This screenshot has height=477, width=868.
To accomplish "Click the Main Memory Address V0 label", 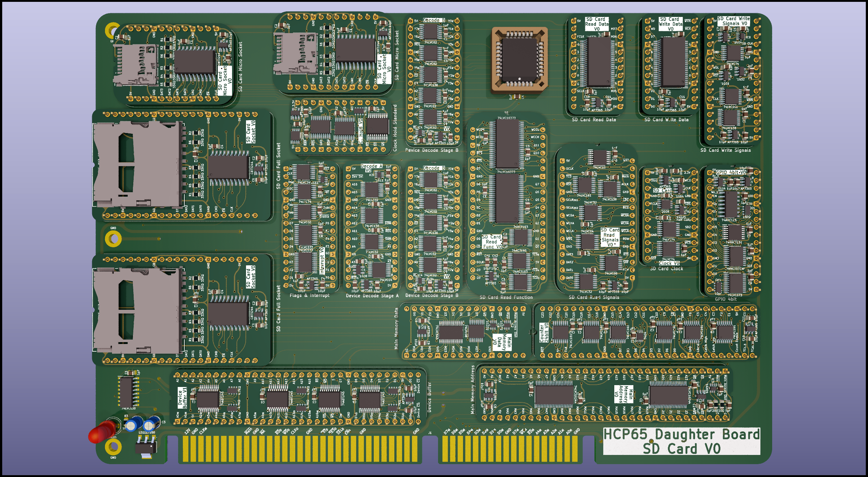I will click(623, 394).
